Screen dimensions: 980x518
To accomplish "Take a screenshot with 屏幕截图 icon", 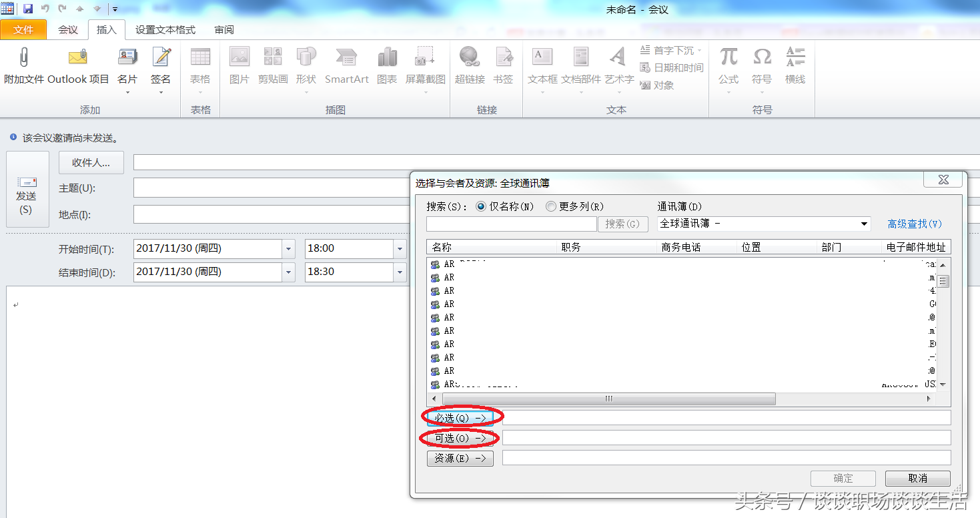I will click(x=425, y=58).
